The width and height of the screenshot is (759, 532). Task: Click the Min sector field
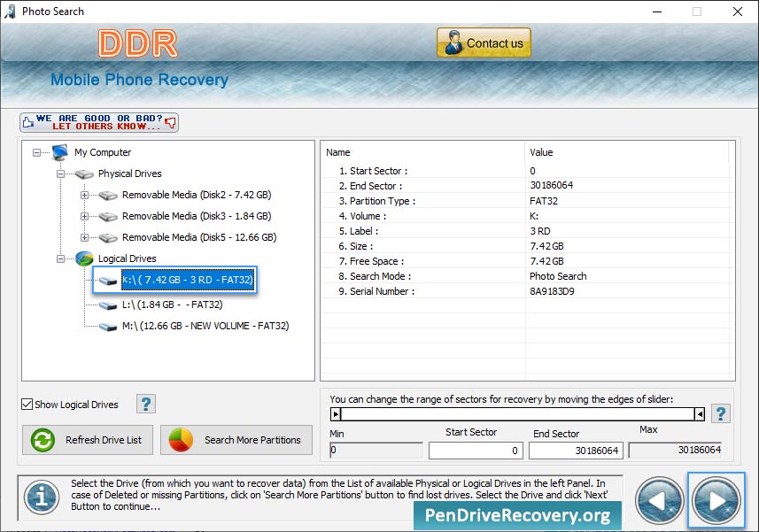pos(376,451)
